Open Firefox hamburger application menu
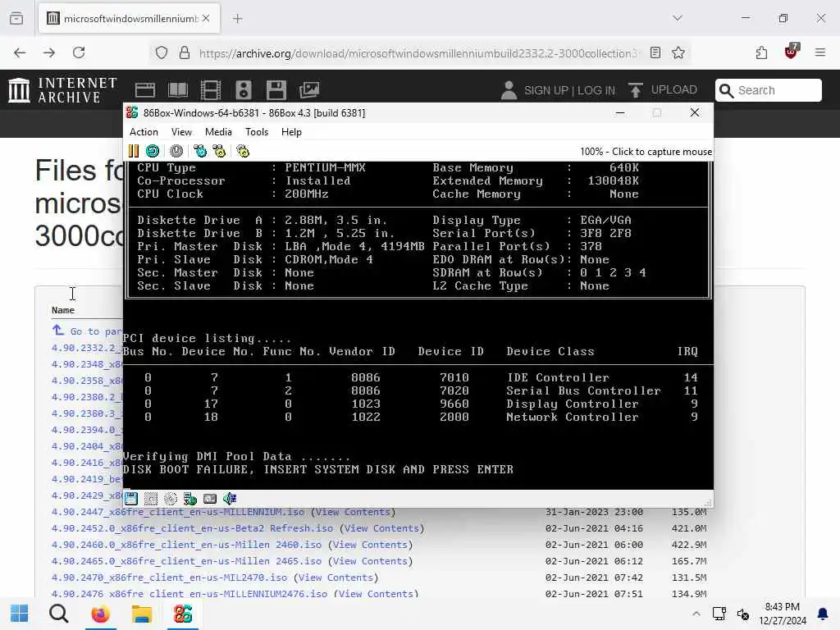Image resolution: width=840 pixels, height=630 pixels. (x=820, y=52)
